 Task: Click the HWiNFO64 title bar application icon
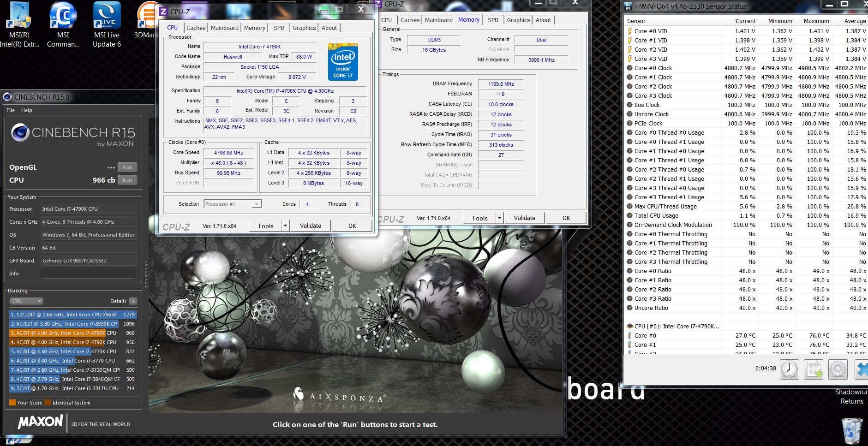coord(628,6)
